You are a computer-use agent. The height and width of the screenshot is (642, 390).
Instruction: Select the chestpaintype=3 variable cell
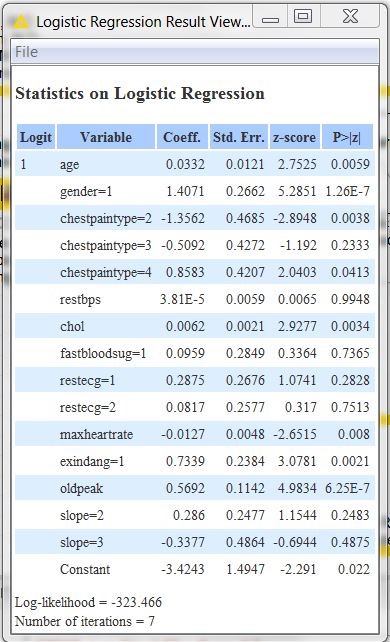tap(106, 246)
